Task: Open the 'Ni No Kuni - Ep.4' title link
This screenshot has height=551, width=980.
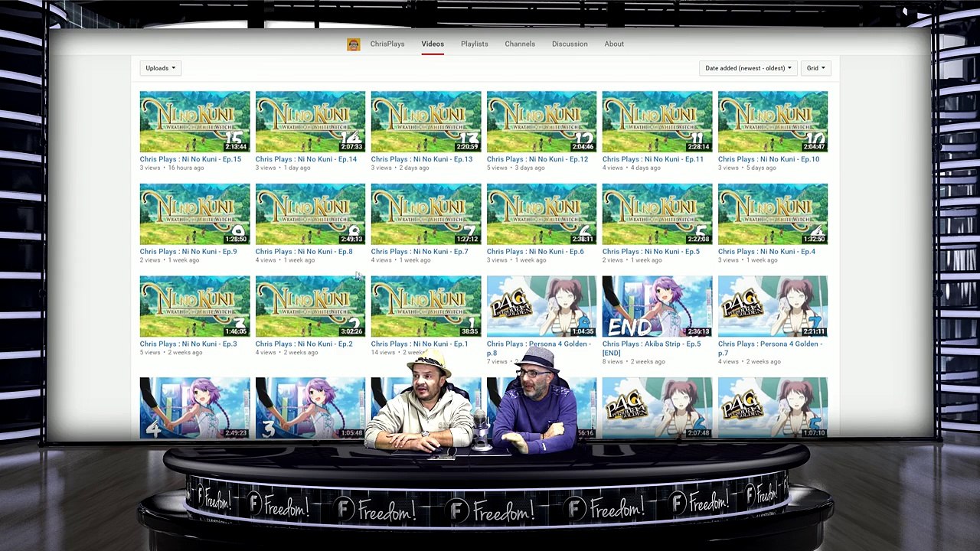Action: click(x=766, y=252)
